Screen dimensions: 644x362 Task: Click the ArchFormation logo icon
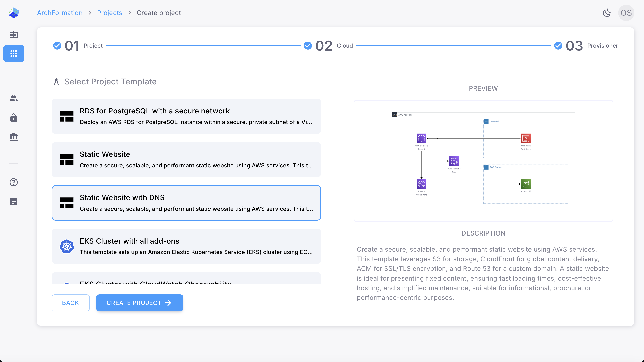point(13,13)
